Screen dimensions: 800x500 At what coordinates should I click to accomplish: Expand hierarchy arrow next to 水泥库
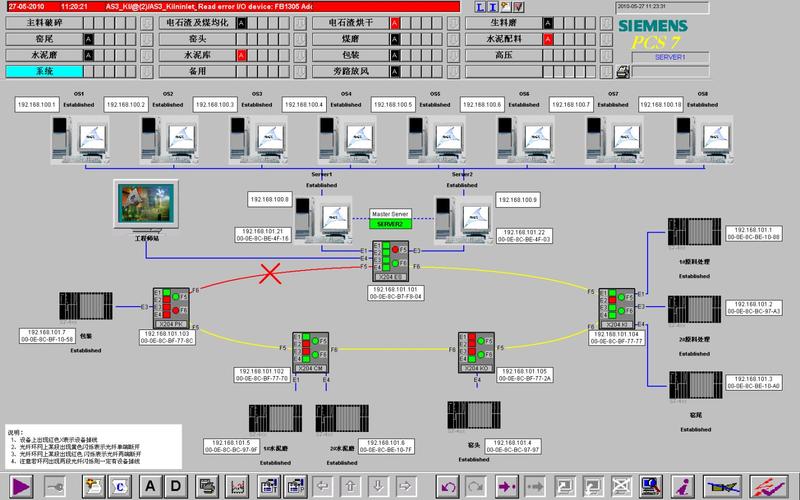point(300,55)
